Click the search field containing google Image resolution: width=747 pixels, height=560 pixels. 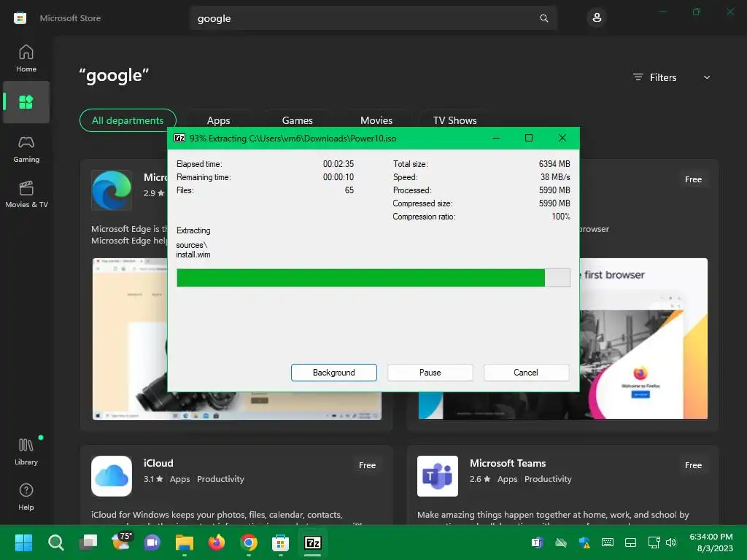(373, 18)
